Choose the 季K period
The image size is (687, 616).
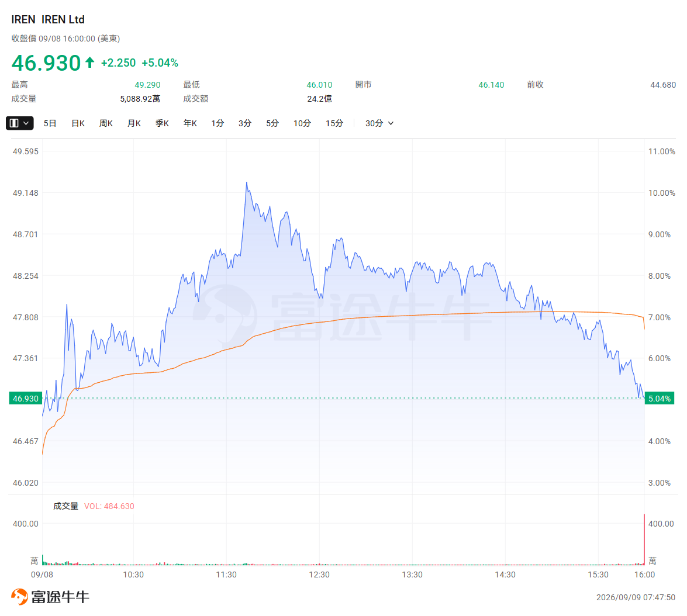[x=162, y=123]
